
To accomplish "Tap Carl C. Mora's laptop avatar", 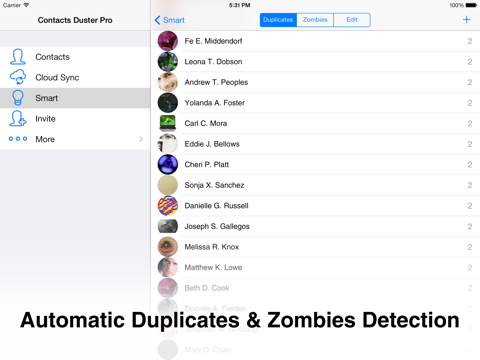I will (168, 123).
